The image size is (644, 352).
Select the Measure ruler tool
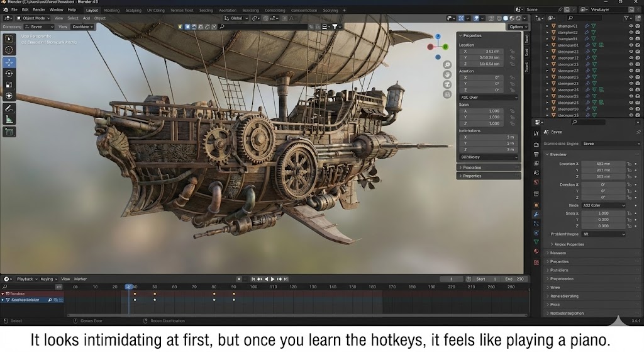point(9,119)
